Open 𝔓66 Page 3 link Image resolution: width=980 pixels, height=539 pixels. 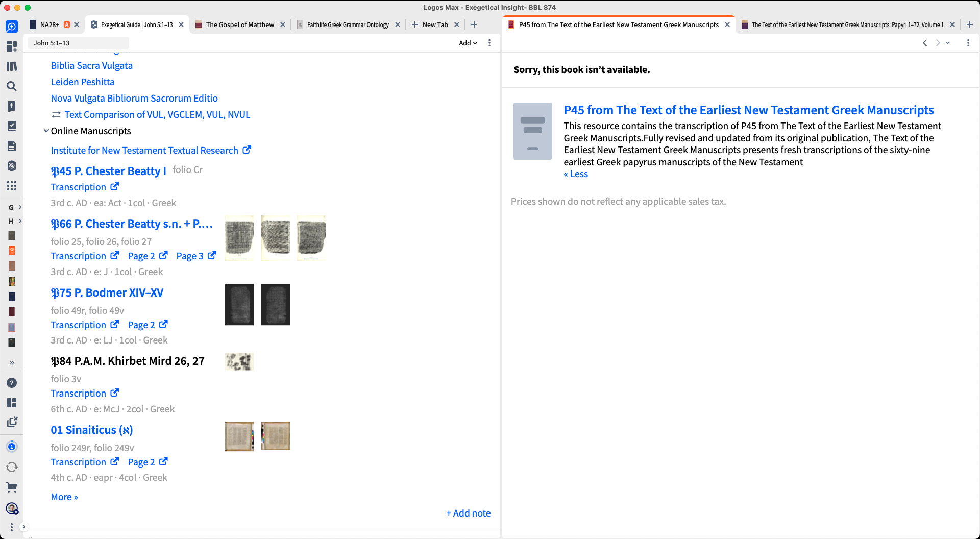pyautogui.click(x=196, y=256)
